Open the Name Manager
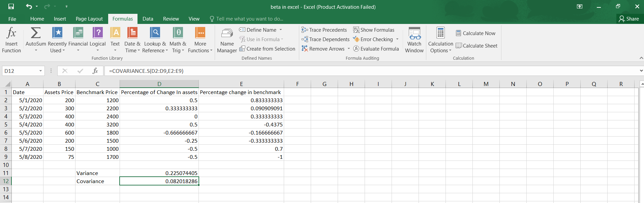Screen dimensions: 644x203 pyautogui.click(x=227, y=40)
